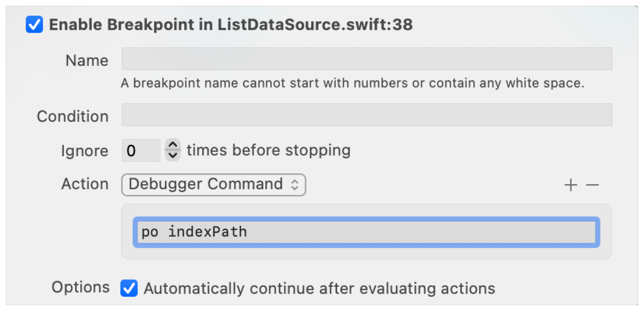Click the breakpoint name rule hint text
The width and height of the screenshot is (644, 311).
point(352,83)
